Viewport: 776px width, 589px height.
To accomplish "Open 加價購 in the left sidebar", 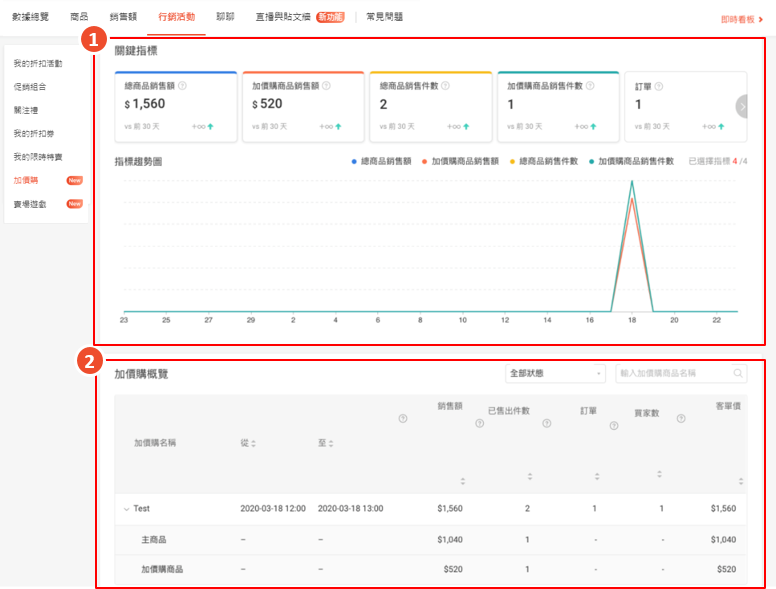I will (26, 180).
